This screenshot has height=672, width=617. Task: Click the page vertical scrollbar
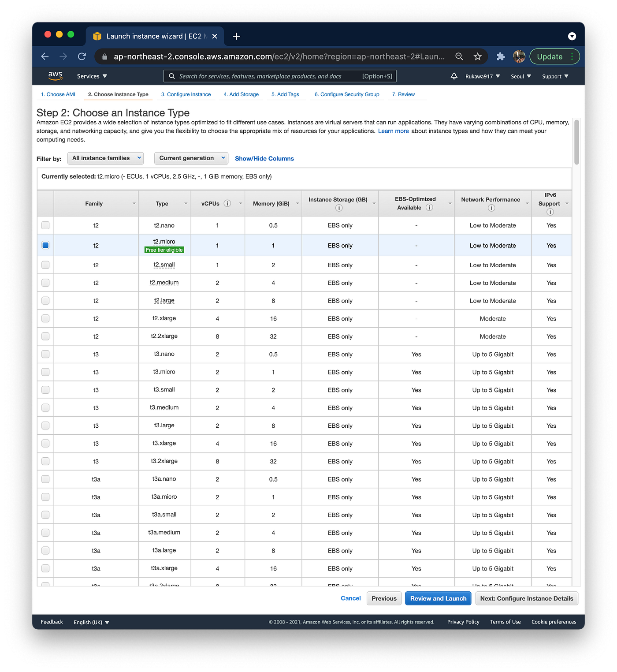(576, 142)
